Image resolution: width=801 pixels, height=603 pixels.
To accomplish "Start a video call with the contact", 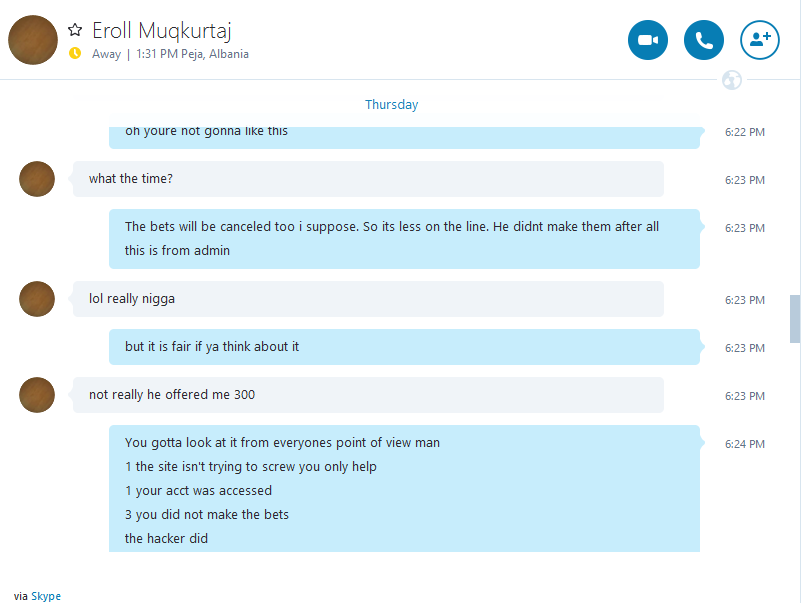I will (x=648, y=40).
